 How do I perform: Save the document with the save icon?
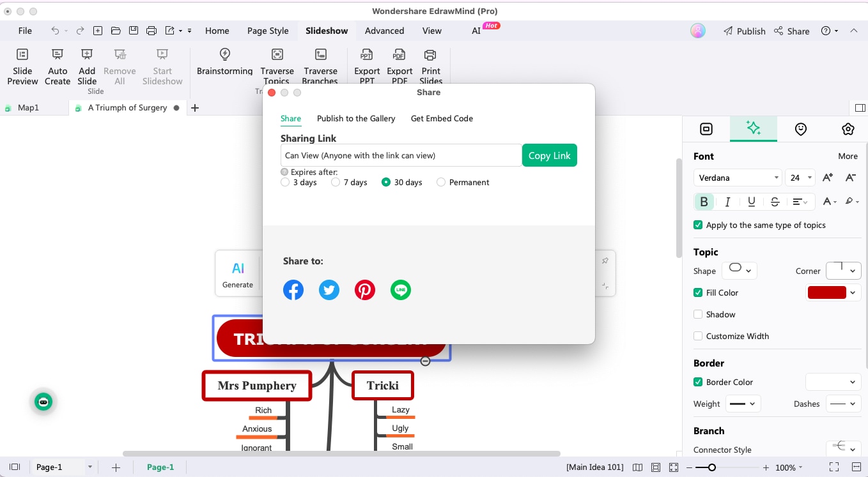tap(133, 31)
